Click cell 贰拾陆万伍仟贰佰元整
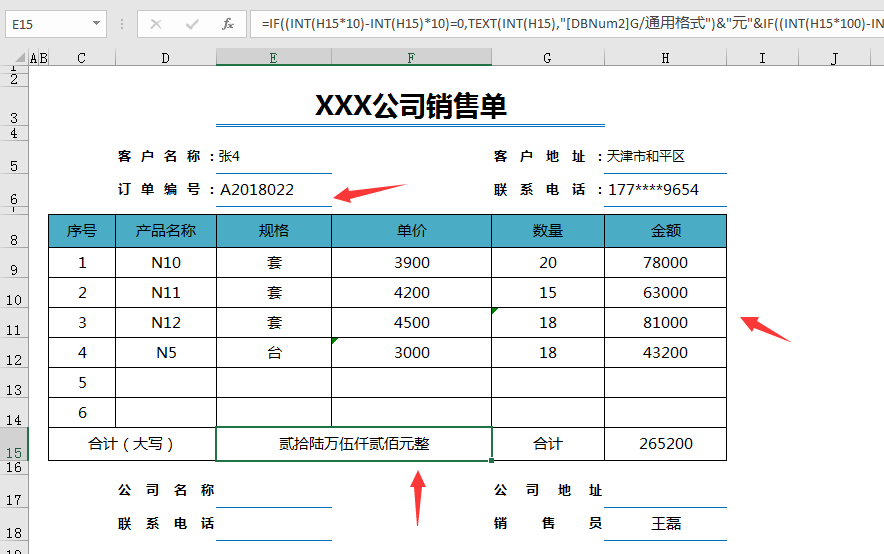 coord(354,444)
